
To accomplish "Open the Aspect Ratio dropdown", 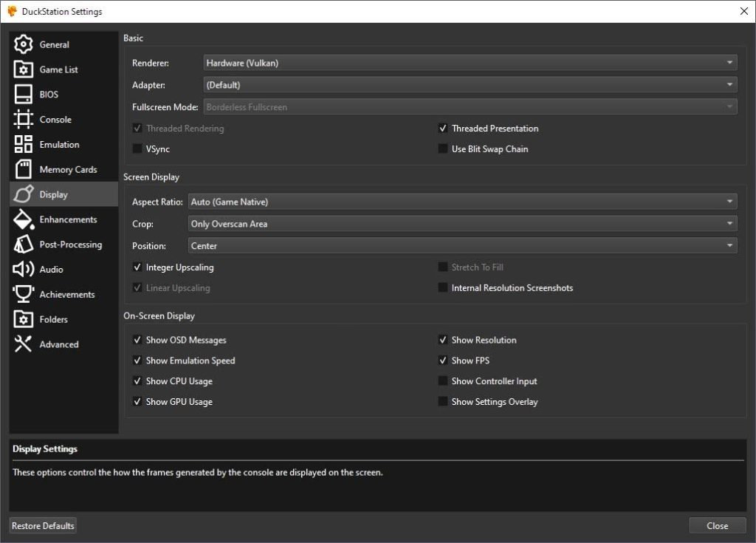I will click(462, 202).
